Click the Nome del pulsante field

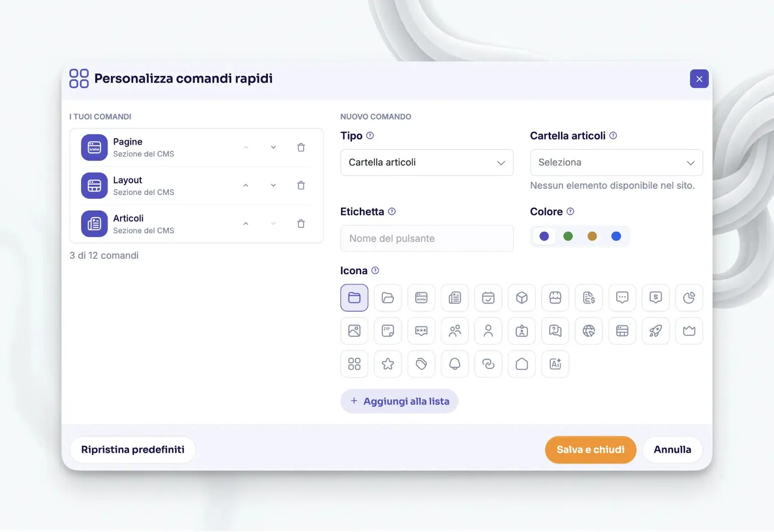click(427, 238)
